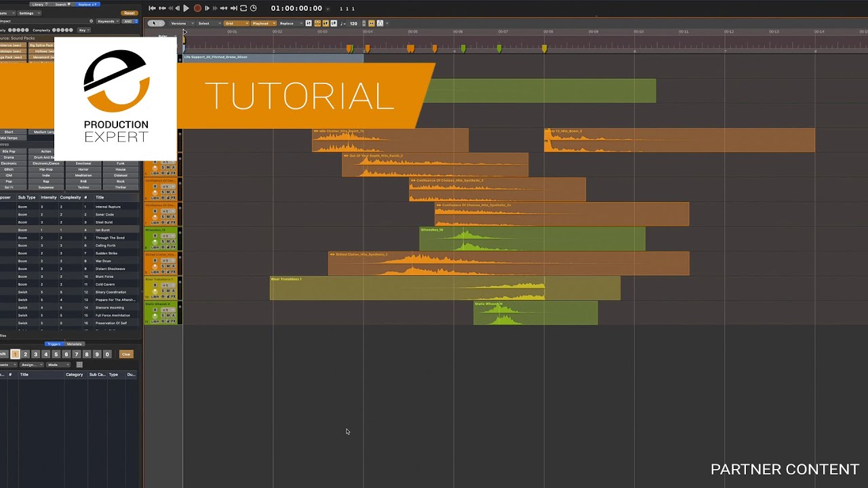This screenshot has height=488, width=868.
Task: Click the white icon right of Replace dropdown
Action: 309,23
